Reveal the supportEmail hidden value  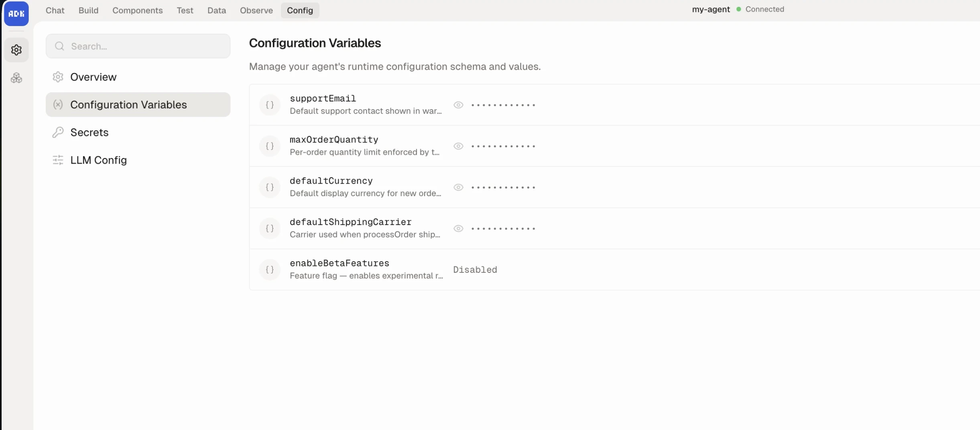pos(459,105)
